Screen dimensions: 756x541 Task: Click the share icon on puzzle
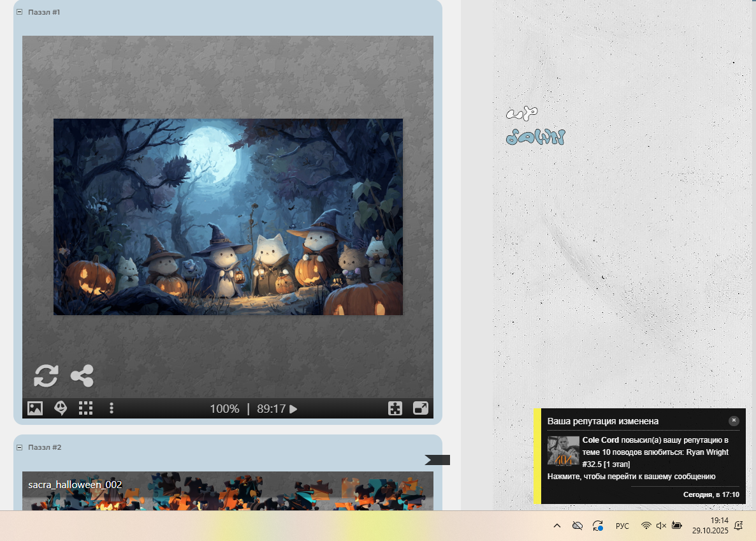82,376
